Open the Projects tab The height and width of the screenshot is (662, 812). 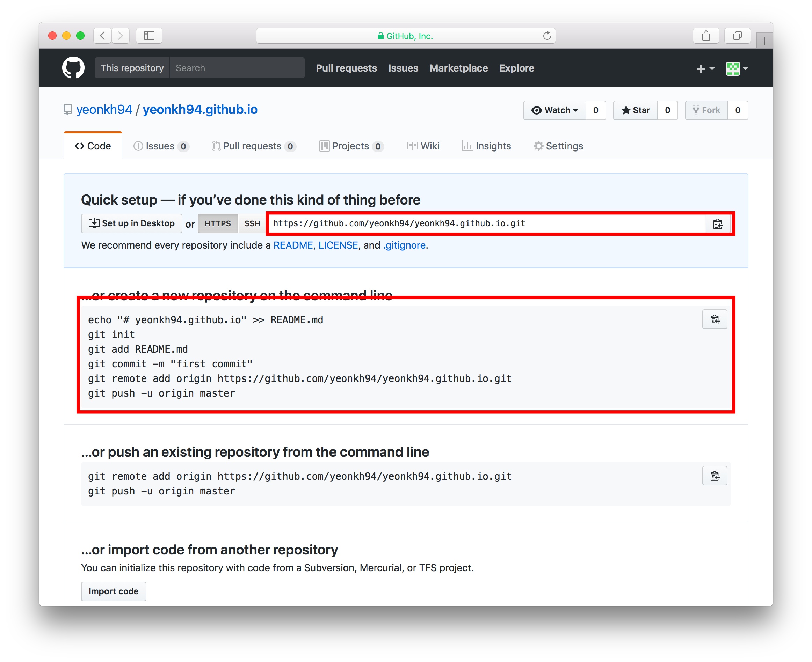351,146
